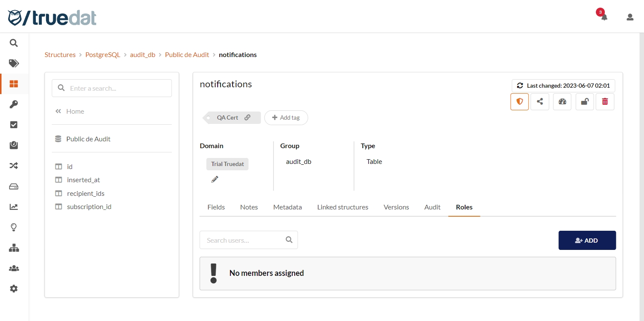Select Public de Audit in tree
This screenshot has height=321, width=644.
[x=88, y=139]
